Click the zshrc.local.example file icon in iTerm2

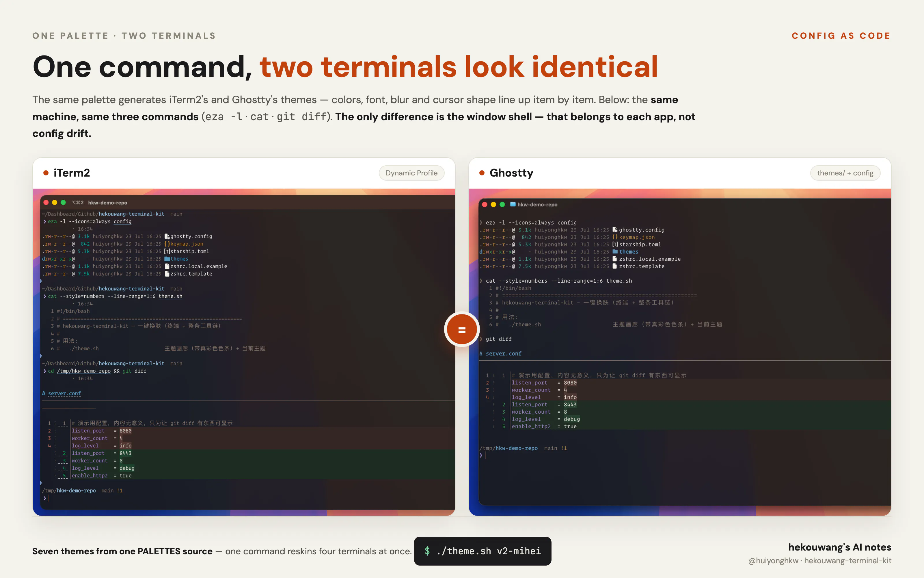tap(167, 266)
